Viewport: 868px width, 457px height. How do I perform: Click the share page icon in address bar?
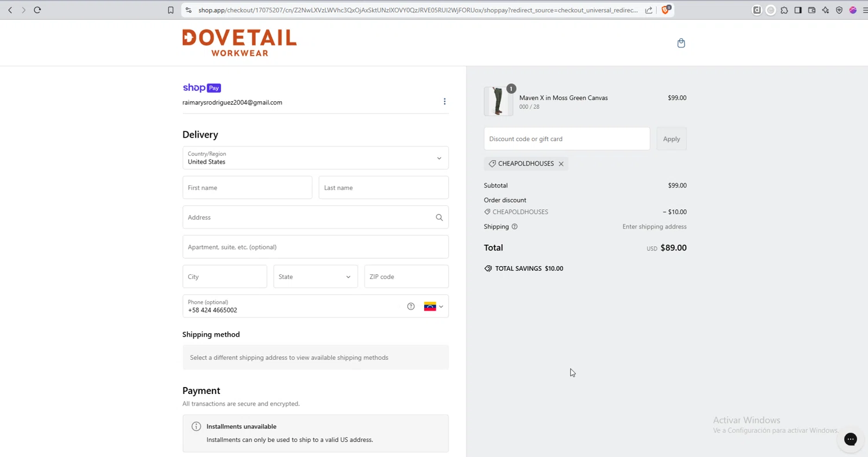point(649,10)
